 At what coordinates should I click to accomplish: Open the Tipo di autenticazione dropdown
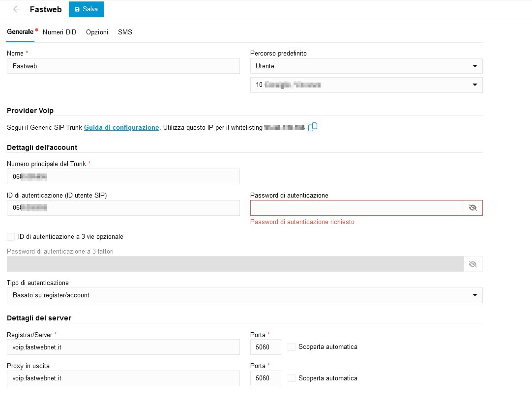coord(245,295)
